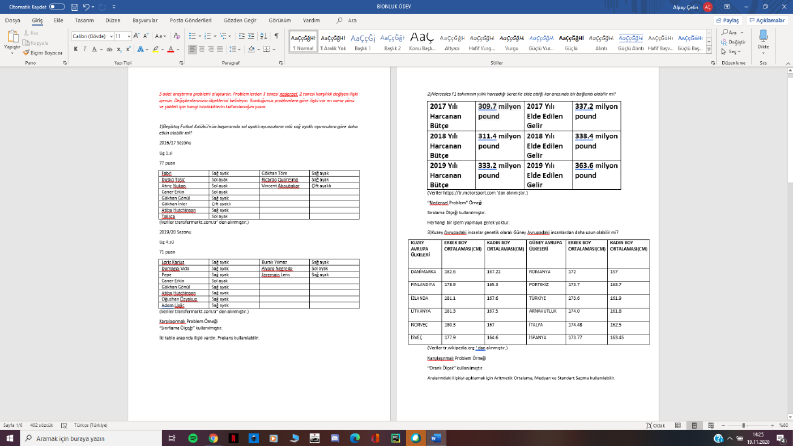Open Line and Paragraph Spacing menu
793x446 pixels.
[x=234, y=49]
